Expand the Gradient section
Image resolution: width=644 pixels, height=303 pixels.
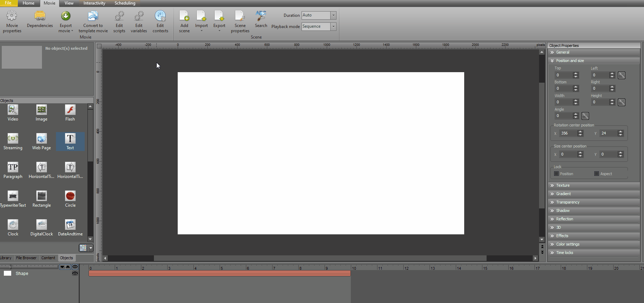(x=594, y=194)
